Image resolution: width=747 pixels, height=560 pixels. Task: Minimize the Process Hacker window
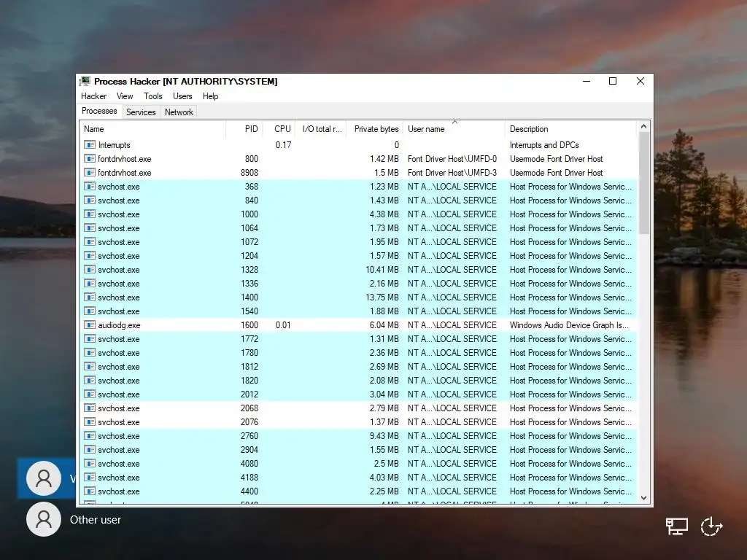pyautogui.click(x=587, y=81)
